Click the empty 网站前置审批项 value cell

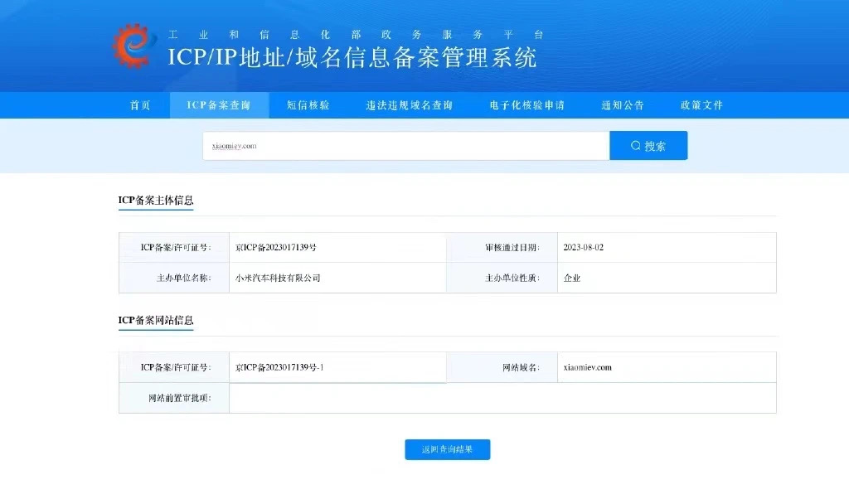point(502,398)
